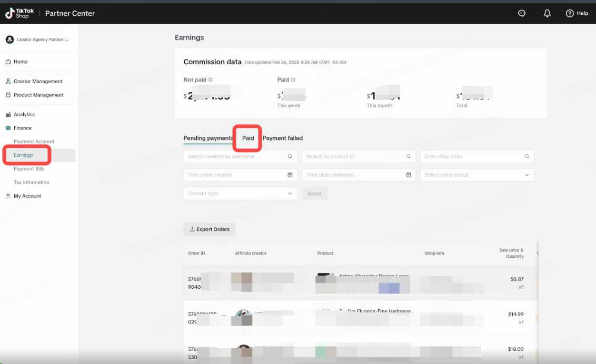Click the Earnings page title
Image resolution: width=596 pixels, height=364 pixels.
coord(190,37)
